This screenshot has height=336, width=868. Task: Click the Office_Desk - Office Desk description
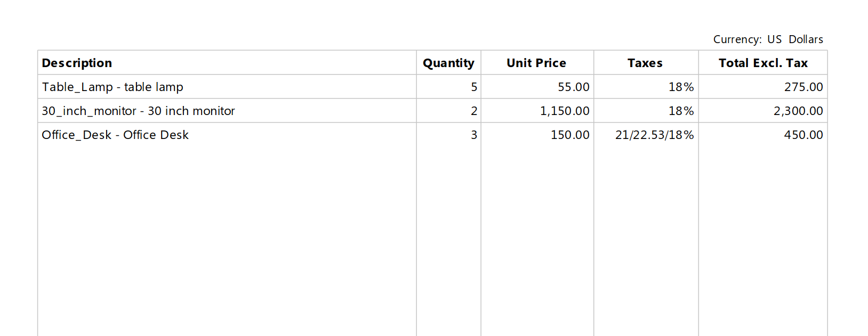click(115, 135)
